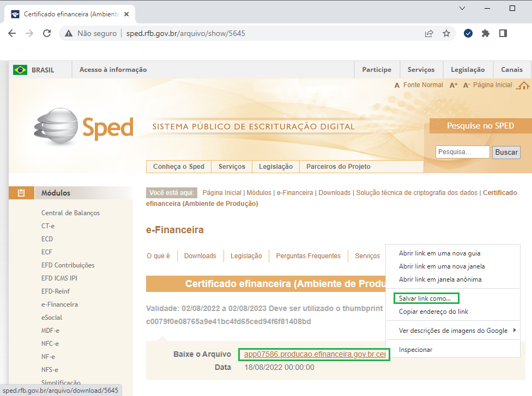This screenshot has width=532, height=396.
Task: Click Página Inicial in the breadcrumb
Action: (222, 193)
